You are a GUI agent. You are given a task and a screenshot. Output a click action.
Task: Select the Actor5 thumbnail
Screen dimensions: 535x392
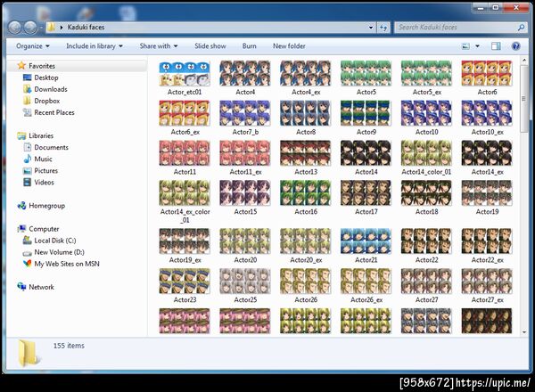click(x=366, y=74)
